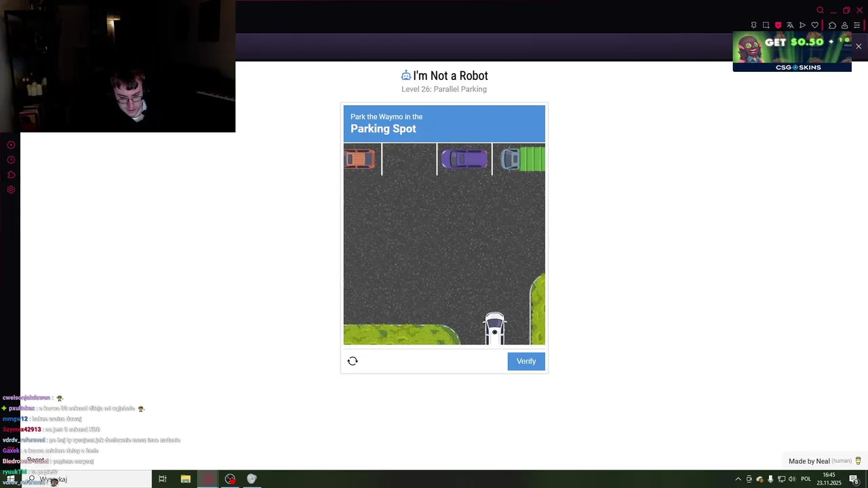Click the OBS Studio taskbar icon
Viewport: 868px width, 488px height.
click(231, 479)
